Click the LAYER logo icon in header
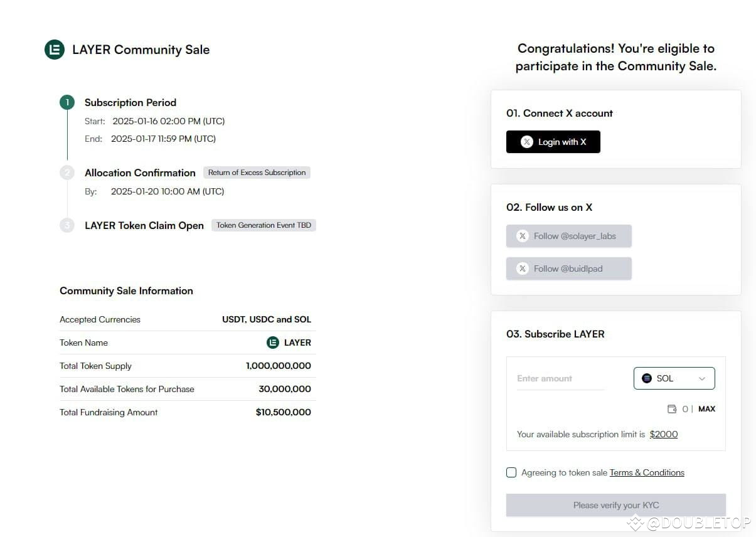Screen dimensions: 756x537 point(55,50)
